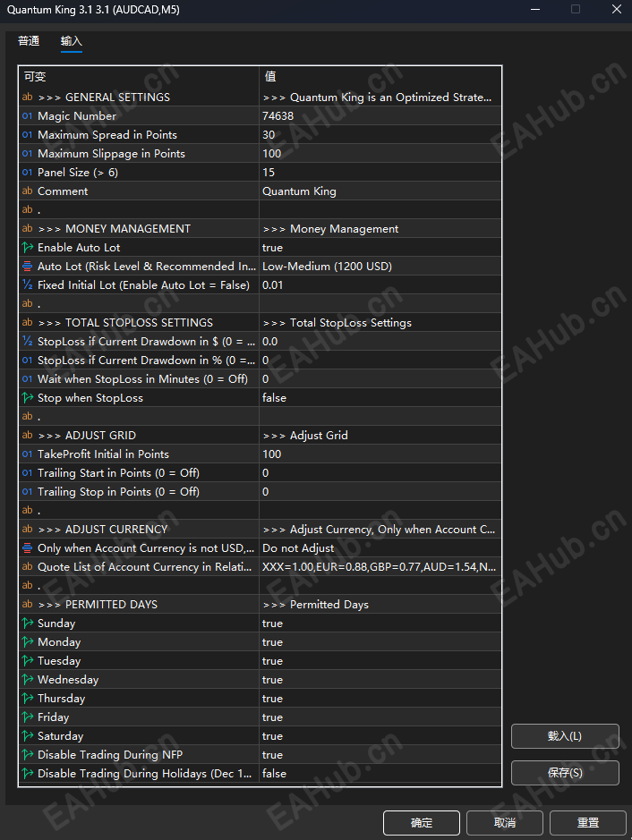Toggle the Tuesday true value
This screenshot has width=632, height=840.
pyautogui.click(x=380, y=660)
